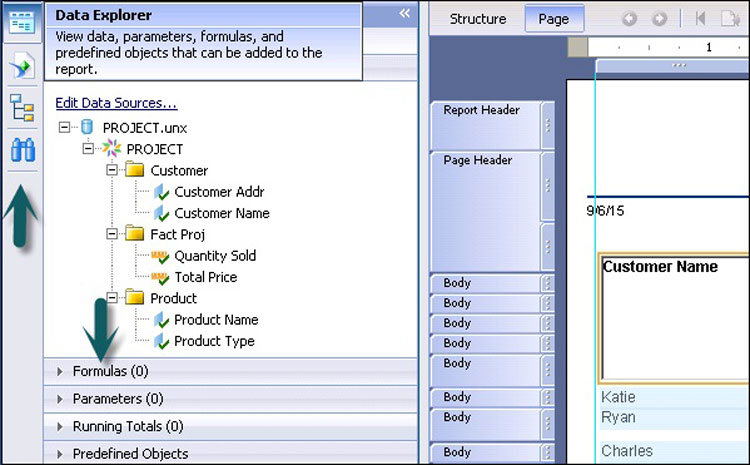Screen dimensions: 750x465
Task: Click the previous page round arrow
Action: 630,19
